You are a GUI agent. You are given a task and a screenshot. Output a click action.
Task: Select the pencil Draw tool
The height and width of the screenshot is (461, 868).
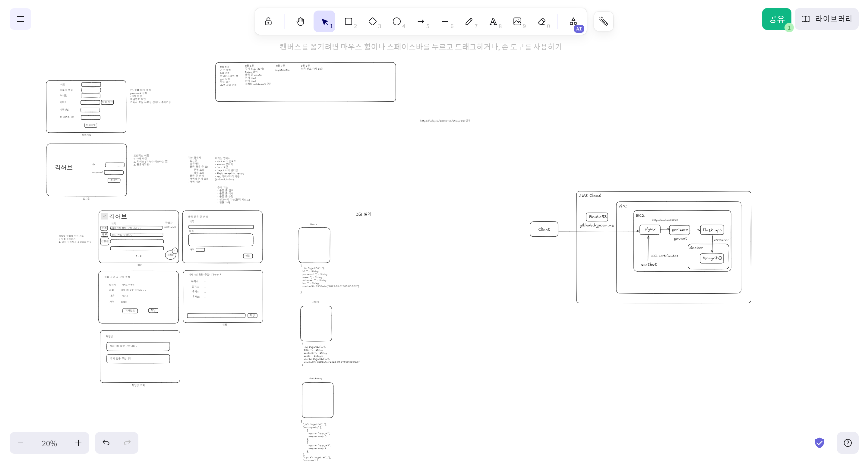[469, 22]
